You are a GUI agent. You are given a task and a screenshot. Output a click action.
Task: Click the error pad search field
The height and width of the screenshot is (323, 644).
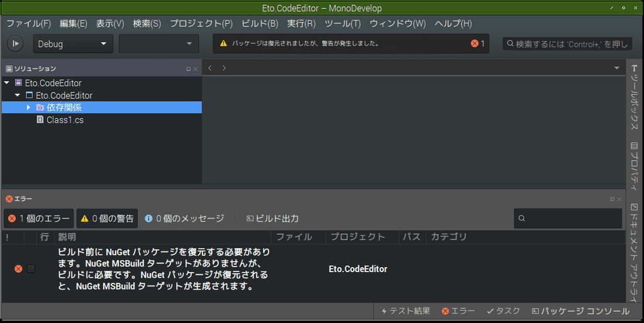568,218
